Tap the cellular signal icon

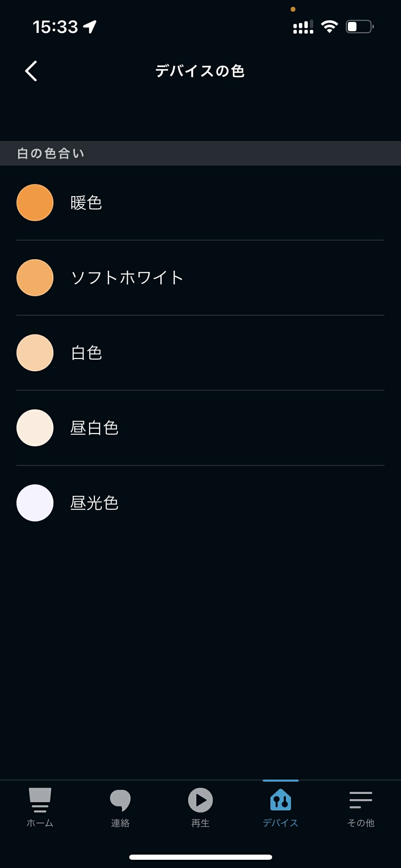(303, 27)
